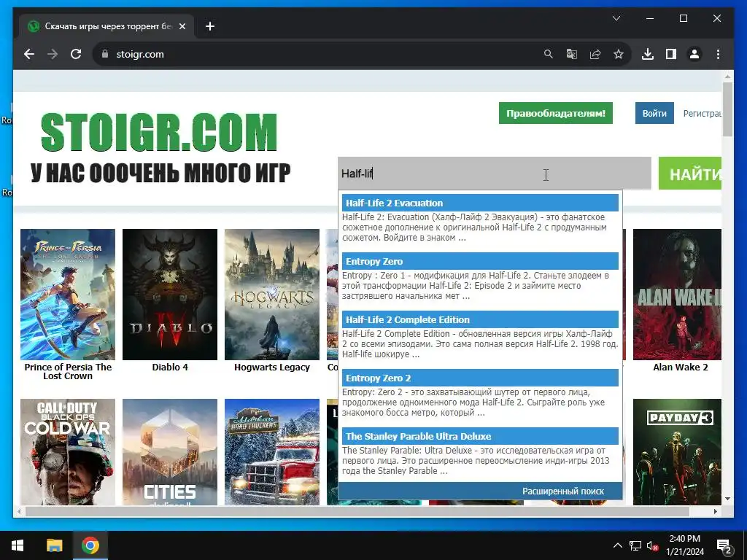Click the 'Alan Wake 2' title text

coord(681,367)
